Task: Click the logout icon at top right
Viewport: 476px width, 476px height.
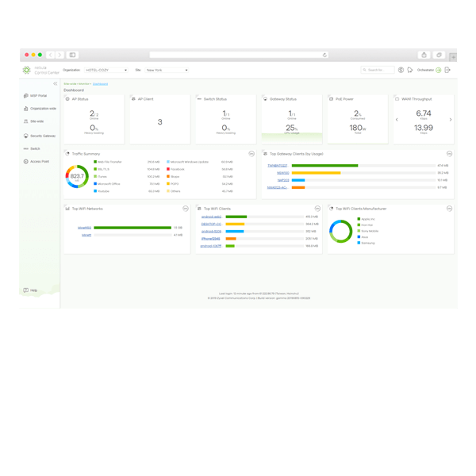Action: [448, 70]
